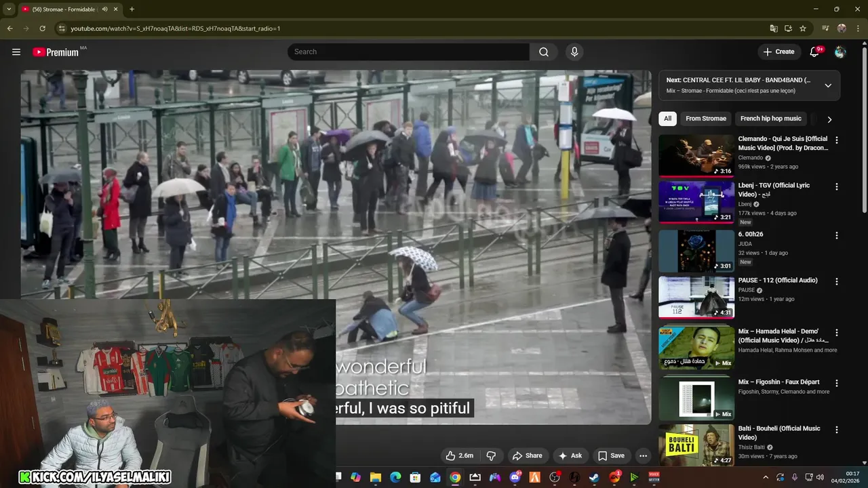
Task: Open options for Lbenj TGV video
Action: click(837, 186)
